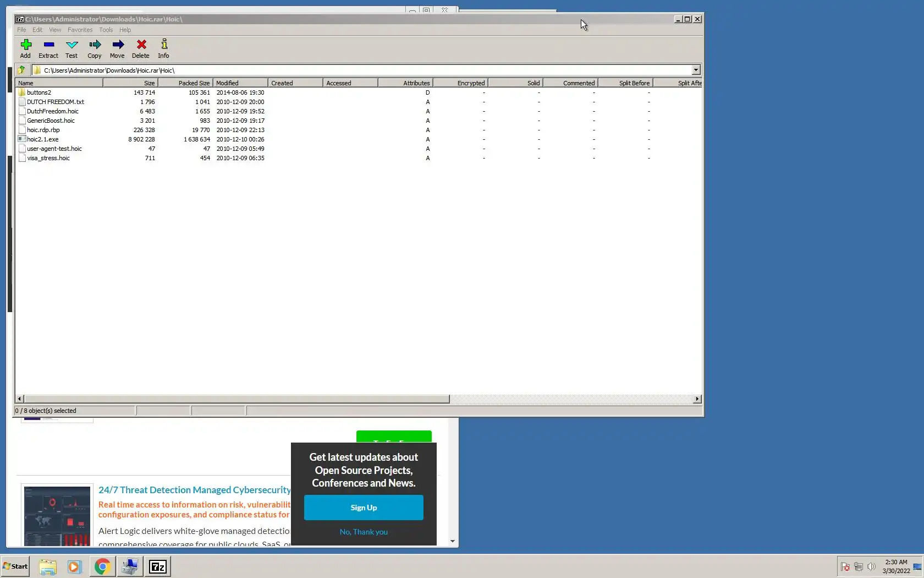This screenshot has width=924, height=578.
Task: Click the Accessed column header
Action: click(350, 83)
